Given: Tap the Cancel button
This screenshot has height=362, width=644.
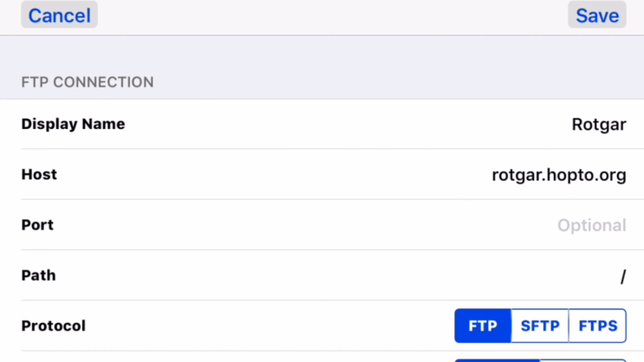Looking at the screenshot, I should (59, 16).
